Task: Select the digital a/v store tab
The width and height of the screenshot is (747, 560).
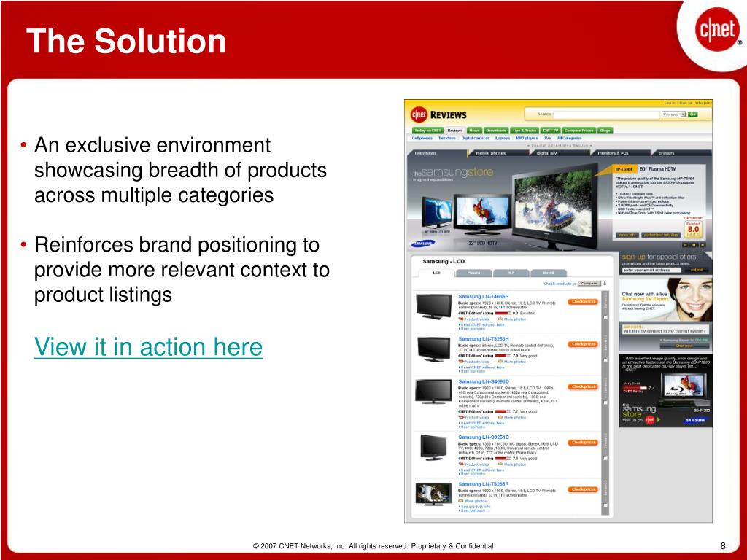Action: (x=560, y=153)
